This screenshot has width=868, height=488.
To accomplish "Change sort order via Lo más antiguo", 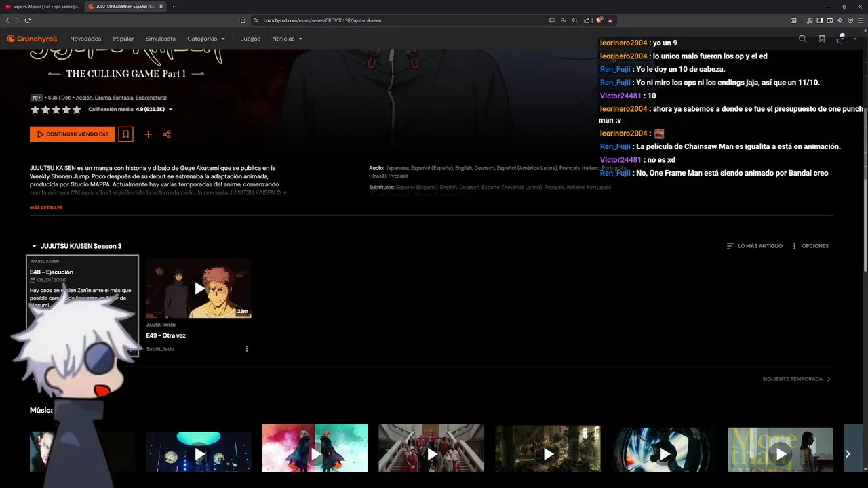I will click(754, 246).
